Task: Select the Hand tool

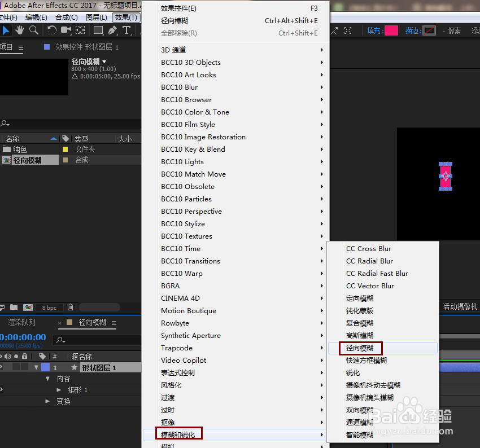Action: coord(20,30)
